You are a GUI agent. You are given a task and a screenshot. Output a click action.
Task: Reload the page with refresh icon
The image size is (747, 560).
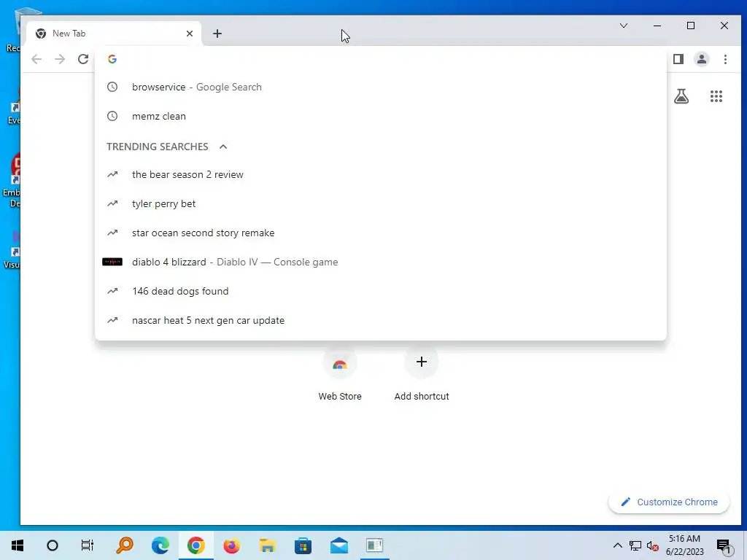tap(83, 59)
